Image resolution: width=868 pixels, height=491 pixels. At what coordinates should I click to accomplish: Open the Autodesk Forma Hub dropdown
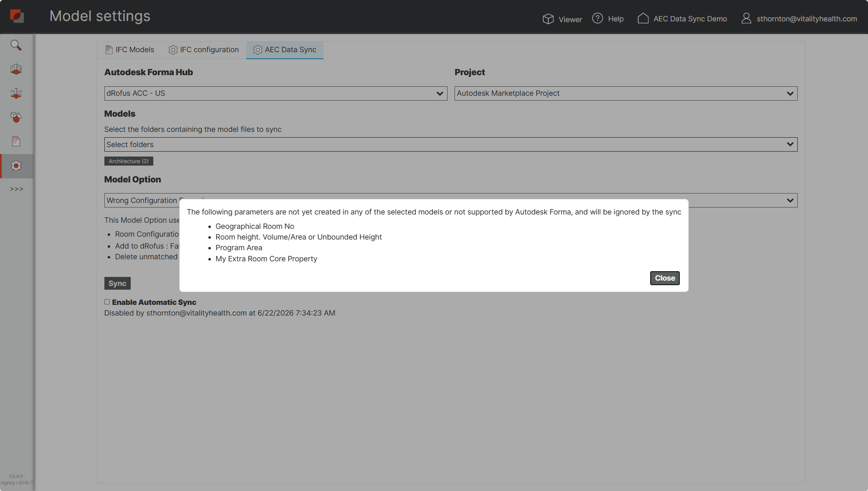276,93
